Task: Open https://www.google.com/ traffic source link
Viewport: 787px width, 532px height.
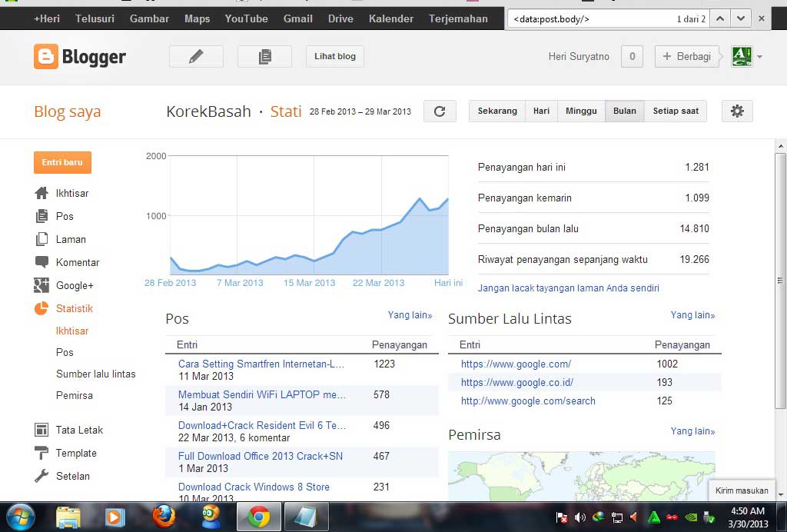Action: coord(516,364)
